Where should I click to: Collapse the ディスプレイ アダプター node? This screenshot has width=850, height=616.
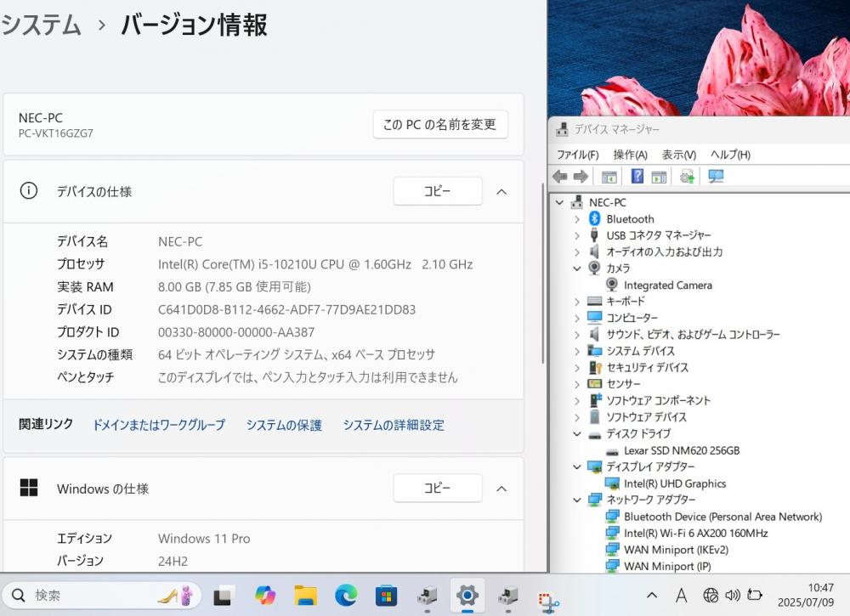click(x=577, y=466)
